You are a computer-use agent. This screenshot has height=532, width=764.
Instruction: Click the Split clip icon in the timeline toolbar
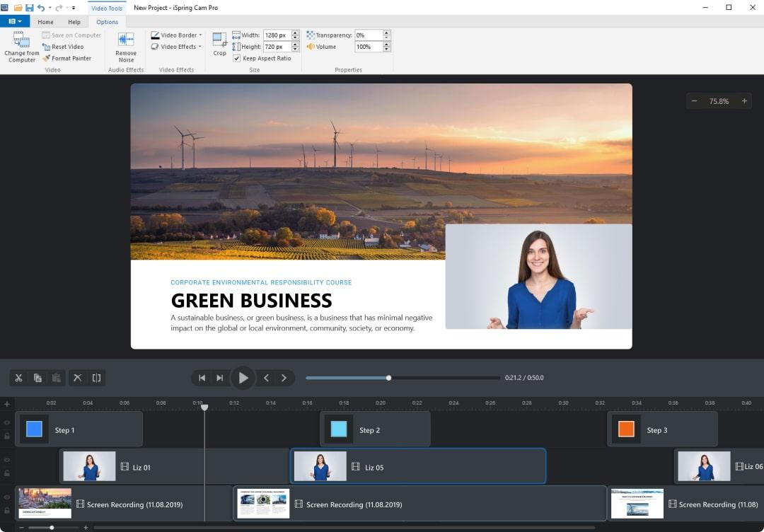(x=96, y=378)
